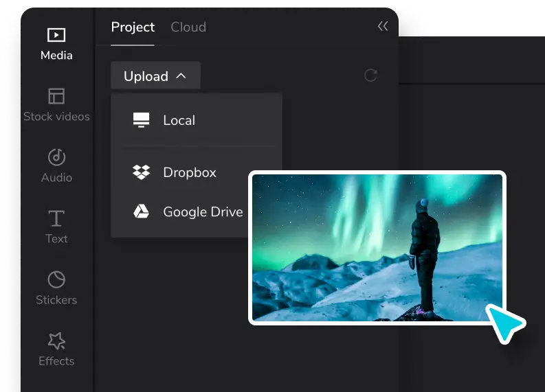Click the Google Drive logo icon

pos(141,211)
